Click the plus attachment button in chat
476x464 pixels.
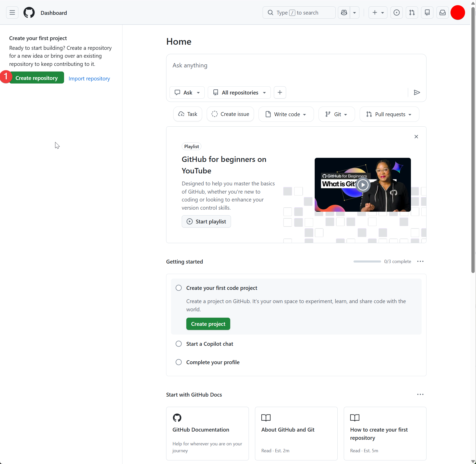tap(280, 92)
